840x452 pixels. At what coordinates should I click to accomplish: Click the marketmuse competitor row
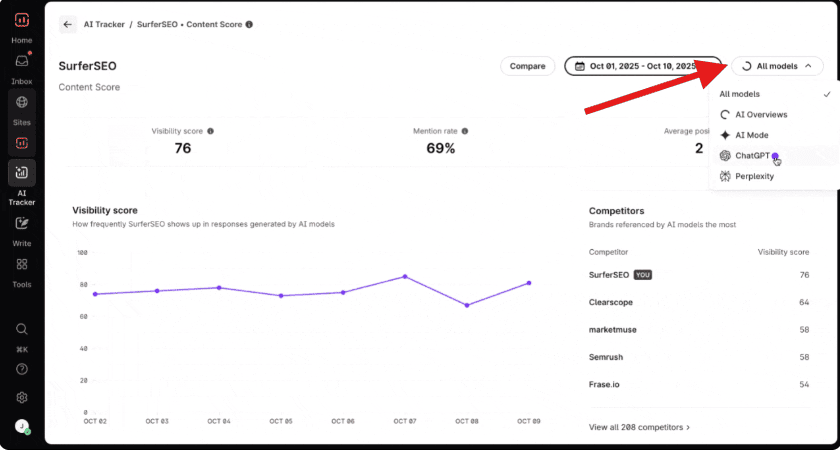pos(699,330)
